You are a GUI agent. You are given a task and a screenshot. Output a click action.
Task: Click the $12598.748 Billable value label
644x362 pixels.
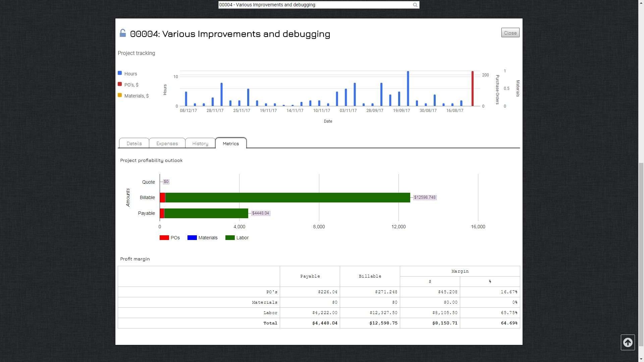[425, 197]
